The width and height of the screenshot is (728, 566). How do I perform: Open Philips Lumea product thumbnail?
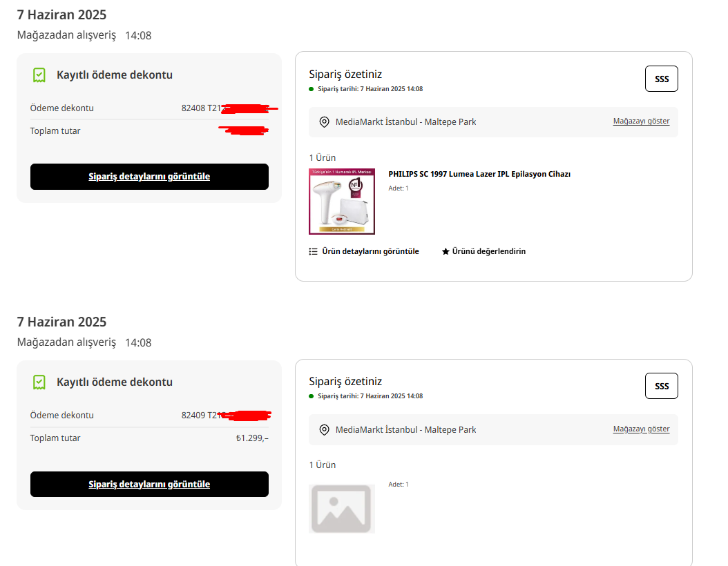(342, 202)
